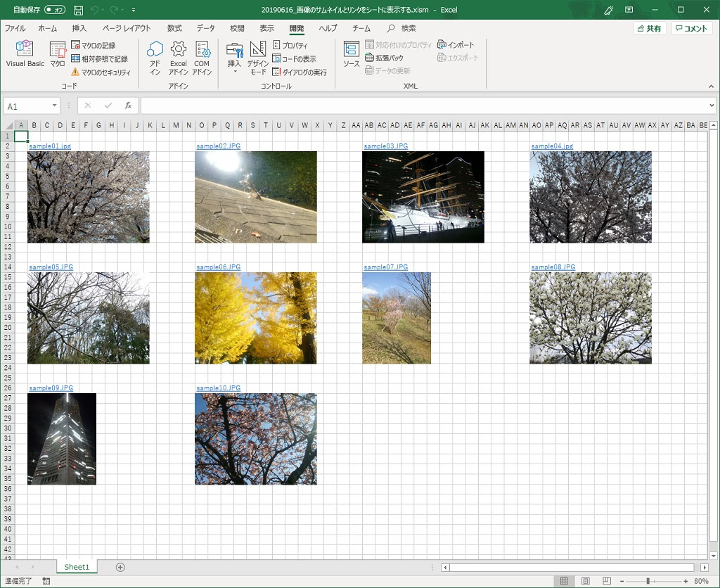Adjust the zoom slider handle
Image resolution: width=720 pixels, height=588 pixels.
[648, 581]
